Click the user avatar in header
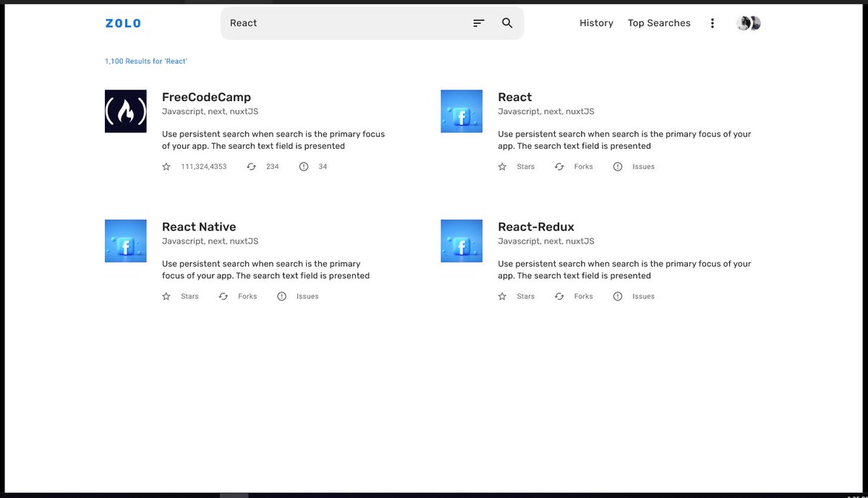The image size is (868, 498). (749, 23)
